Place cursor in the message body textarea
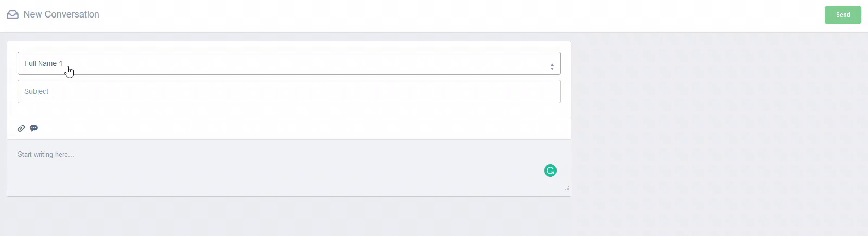The image size is (868, 236). 257,170
